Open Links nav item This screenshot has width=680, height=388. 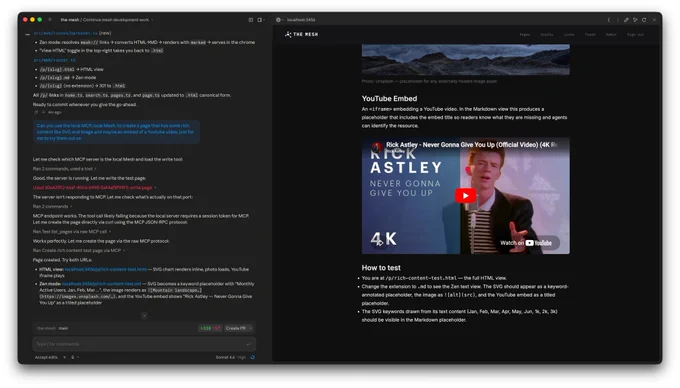569,35
